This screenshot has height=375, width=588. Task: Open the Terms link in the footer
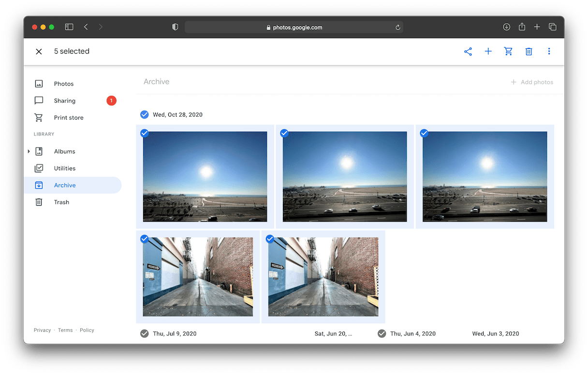click(x=65, y=330)
